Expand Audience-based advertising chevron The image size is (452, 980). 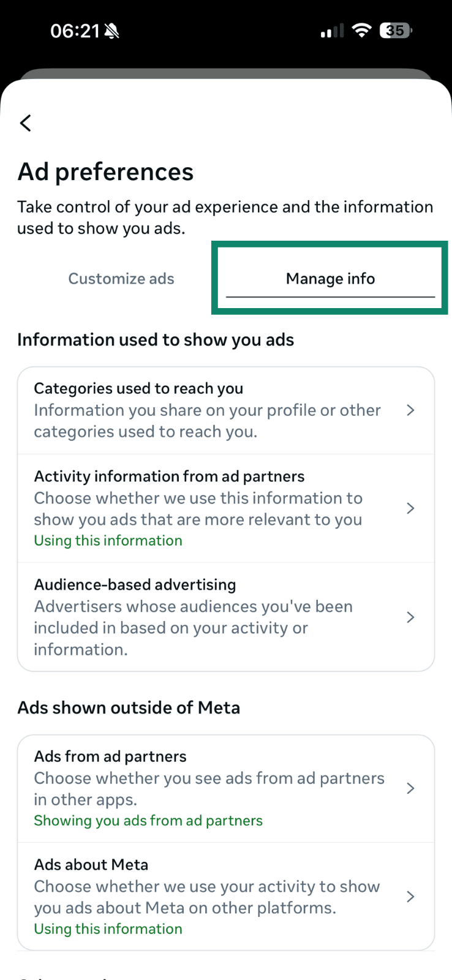[x=411, y=617]
